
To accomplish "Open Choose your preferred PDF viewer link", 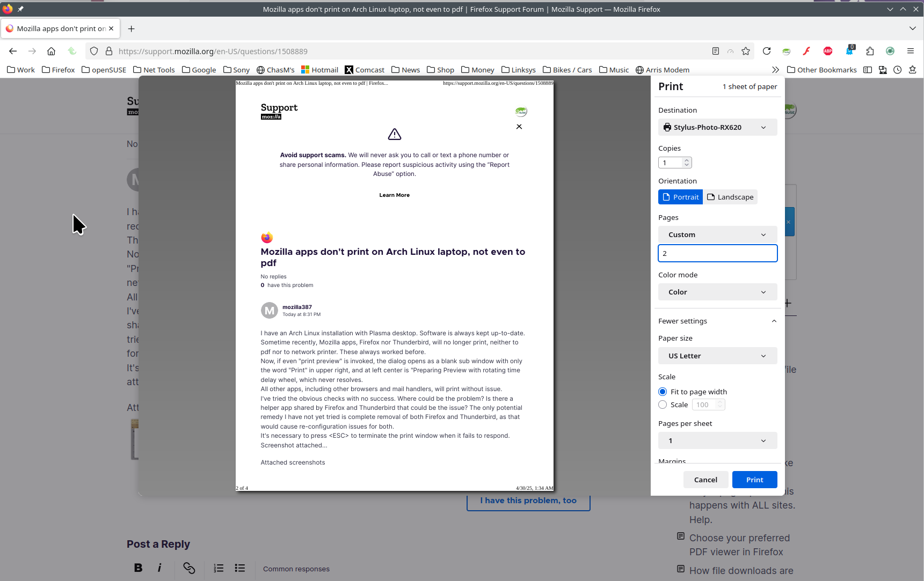I will click(x=739, y=545).
